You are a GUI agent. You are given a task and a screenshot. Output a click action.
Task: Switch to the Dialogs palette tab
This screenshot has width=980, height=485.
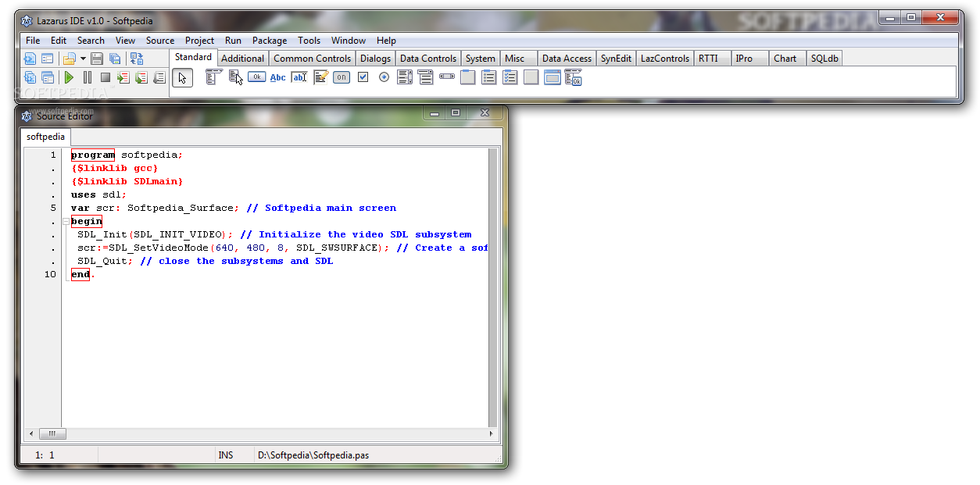[376, 59]
